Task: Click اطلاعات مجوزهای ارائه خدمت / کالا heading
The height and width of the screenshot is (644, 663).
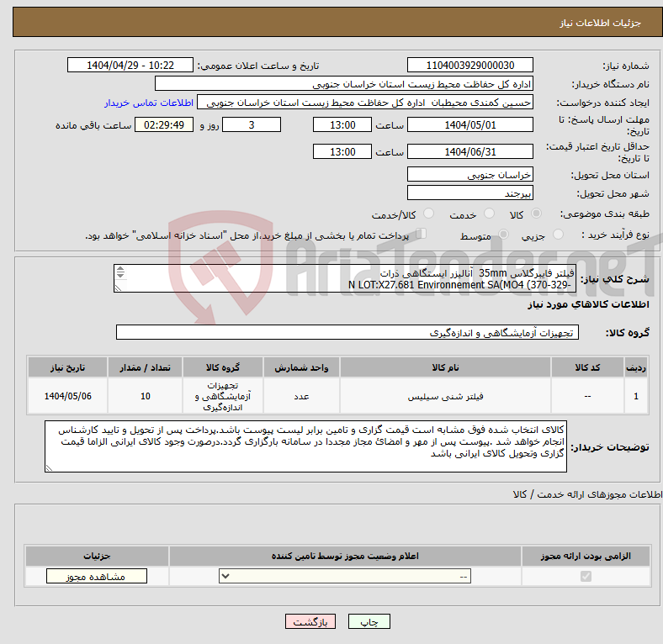Action: click(587, 494)
